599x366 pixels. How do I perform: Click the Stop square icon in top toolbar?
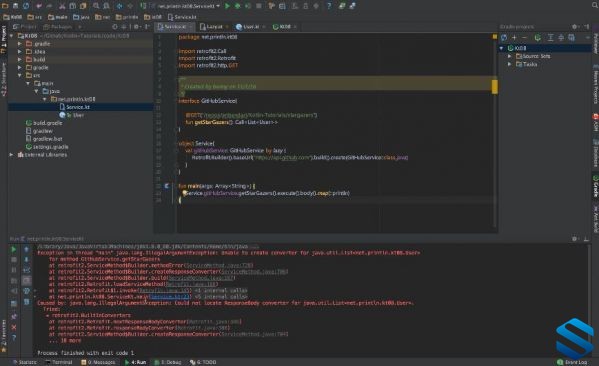click(259, 6)
